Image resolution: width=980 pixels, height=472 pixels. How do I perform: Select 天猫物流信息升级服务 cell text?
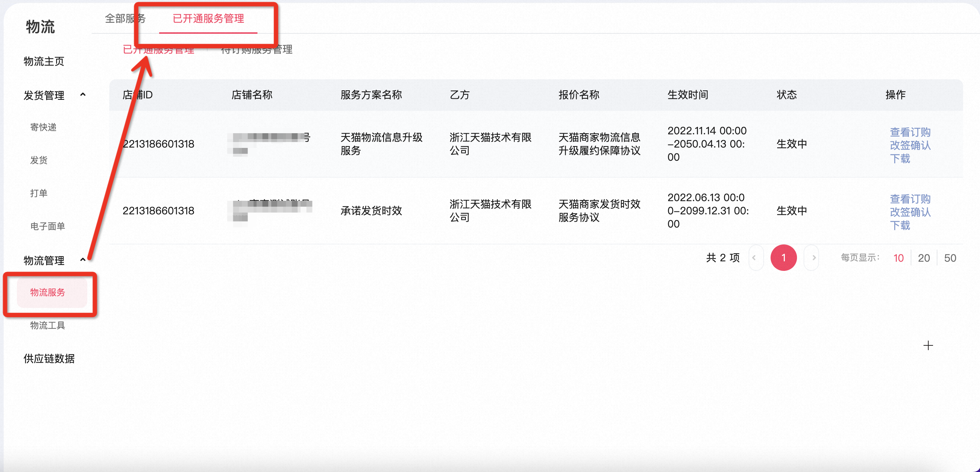point(381,144)
